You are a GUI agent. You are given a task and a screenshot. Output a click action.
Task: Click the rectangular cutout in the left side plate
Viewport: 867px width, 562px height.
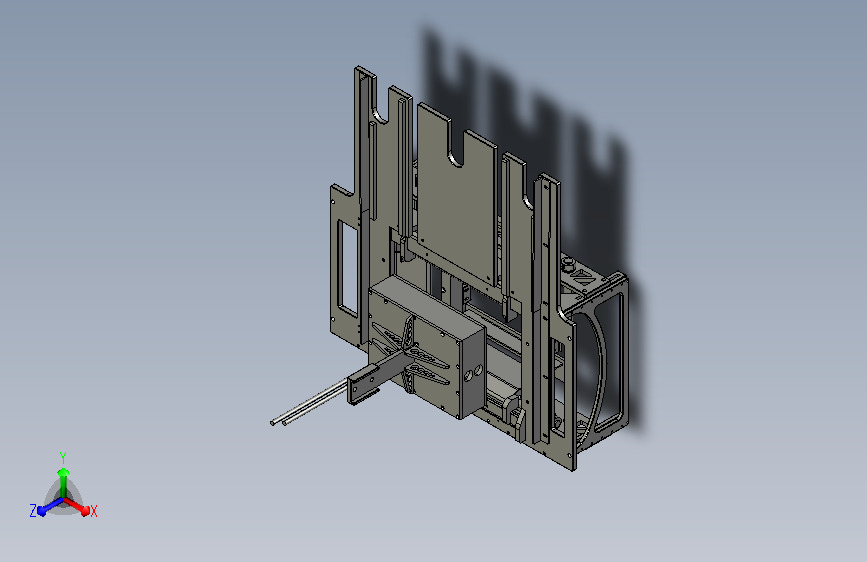click(348, 268)
